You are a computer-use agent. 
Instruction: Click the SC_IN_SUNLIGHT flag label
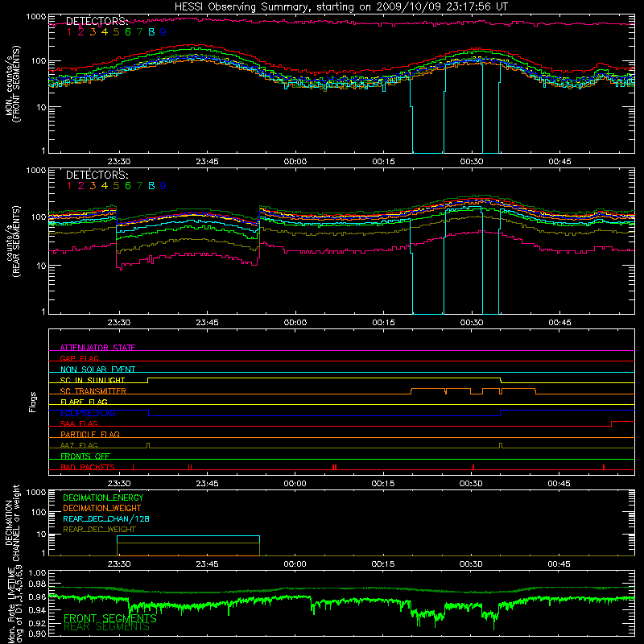[x=93, y=380]
